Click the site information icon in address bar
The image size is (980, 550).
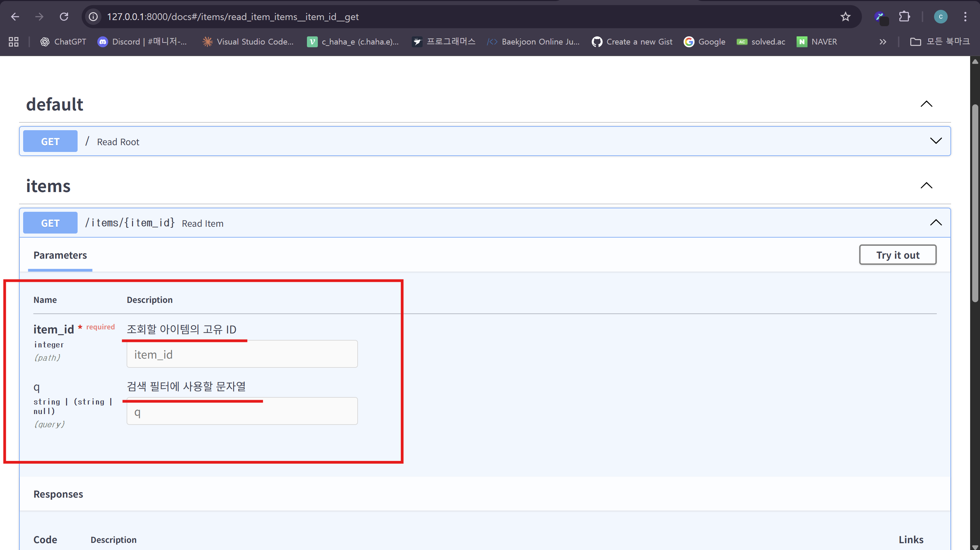(93, 17)
